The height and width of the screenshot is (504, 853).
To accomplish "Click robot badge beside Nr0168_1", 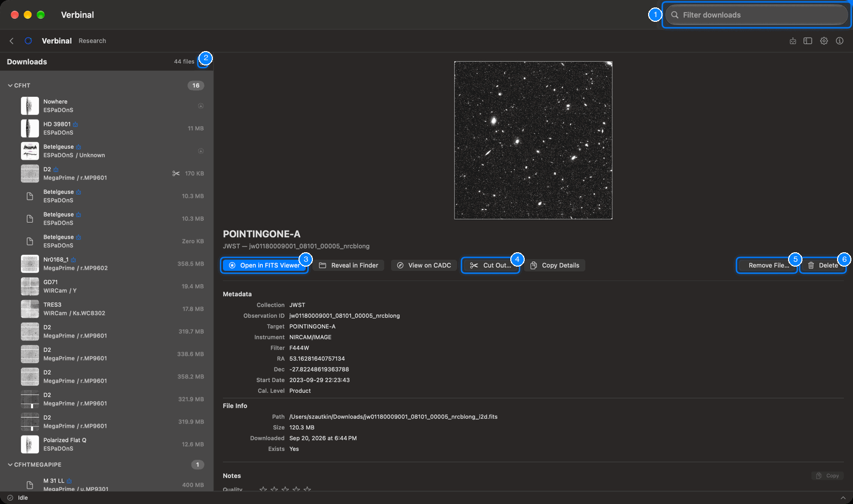I will click(x=73, y=260).
